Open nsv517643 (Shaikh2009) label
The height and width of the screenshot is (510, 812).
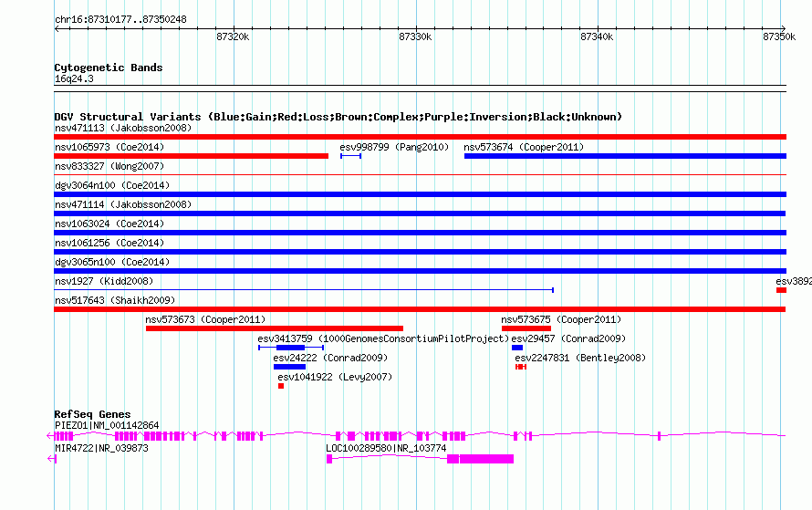pyautogui.click(x=115, y=300)
